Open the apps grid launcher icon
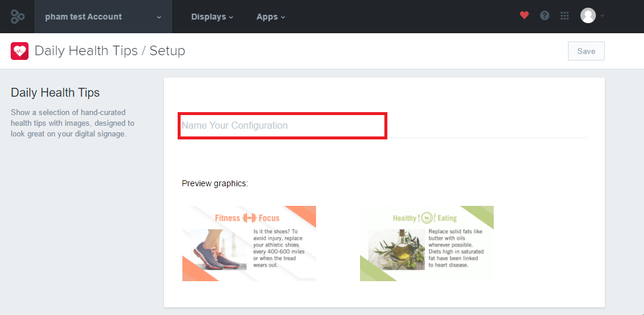The image size is (644, 315). [565, 16]
